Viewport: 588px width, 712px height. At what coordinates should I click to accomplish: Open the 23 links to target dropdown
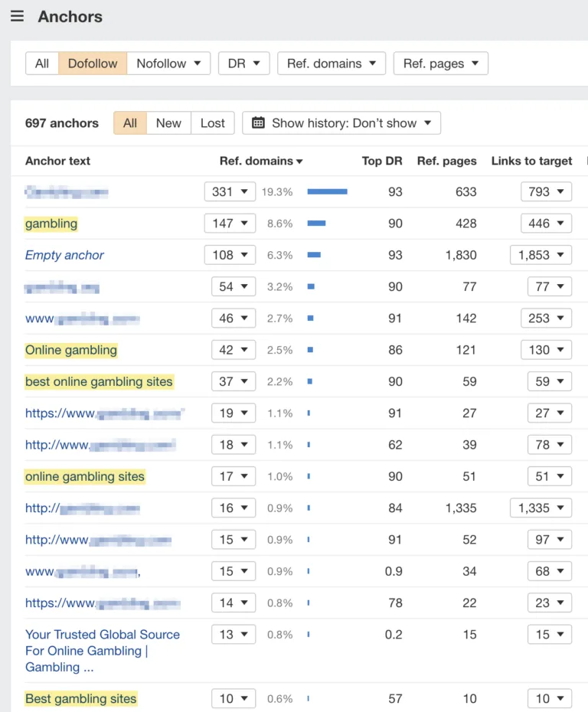pos(550,603)
